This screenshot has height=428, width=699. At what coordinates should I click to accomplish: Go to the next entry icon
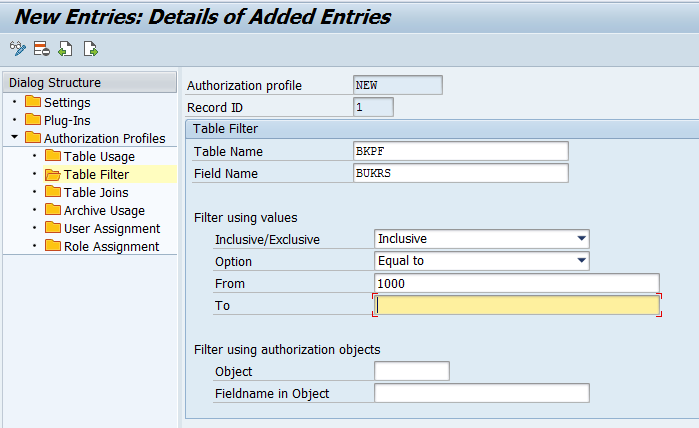(x=90, y=49)
